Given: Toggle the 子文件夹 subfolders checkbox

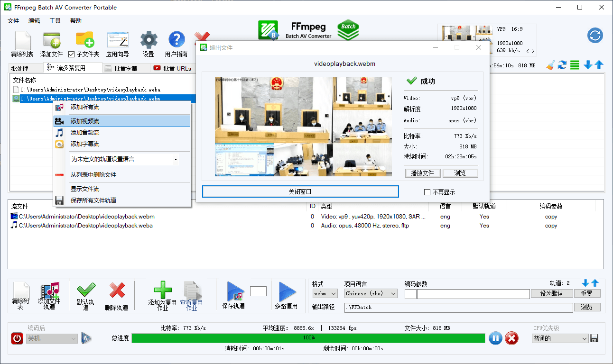Looking at the screenshot, I should pyautogui.click(x=72, y=55).
